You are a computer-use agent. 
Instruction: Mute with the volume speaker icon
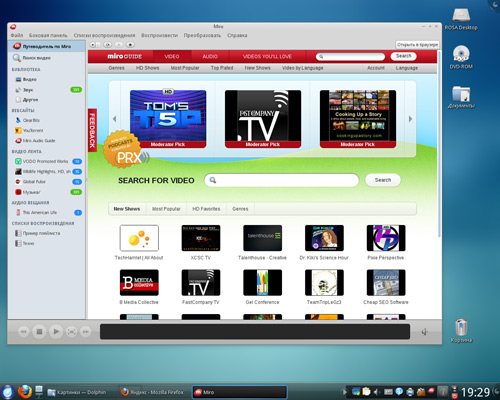[424, 332]
